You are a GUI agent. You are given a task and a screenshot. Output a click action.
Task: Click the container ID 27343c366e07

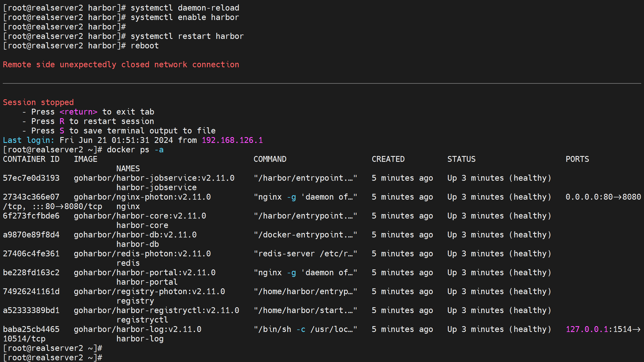pos(31,197)
